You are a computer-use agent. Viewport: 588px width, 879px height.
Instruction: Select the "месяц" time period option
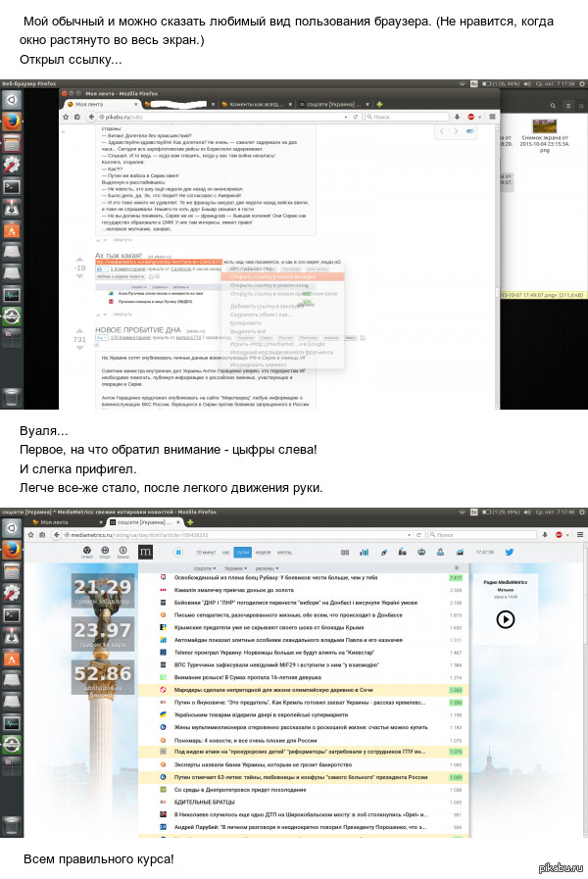point(284,553)
